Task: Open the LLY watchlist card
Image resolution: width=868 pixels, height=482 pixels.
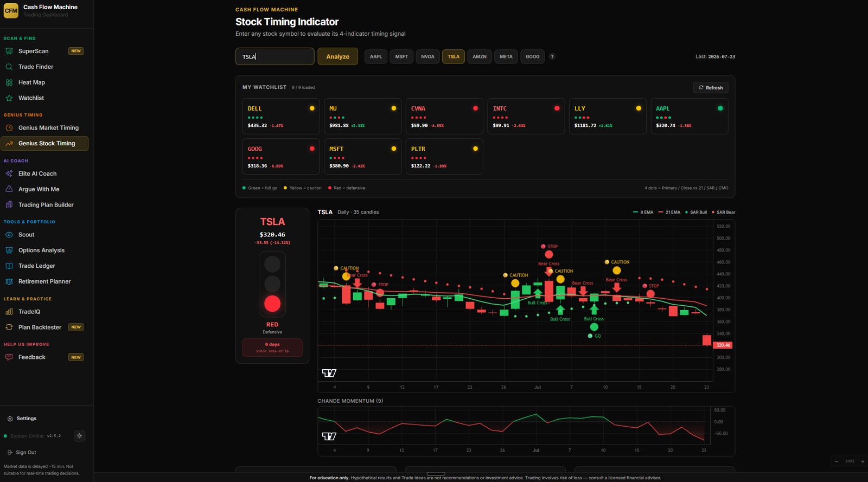Action: point(608,116)
